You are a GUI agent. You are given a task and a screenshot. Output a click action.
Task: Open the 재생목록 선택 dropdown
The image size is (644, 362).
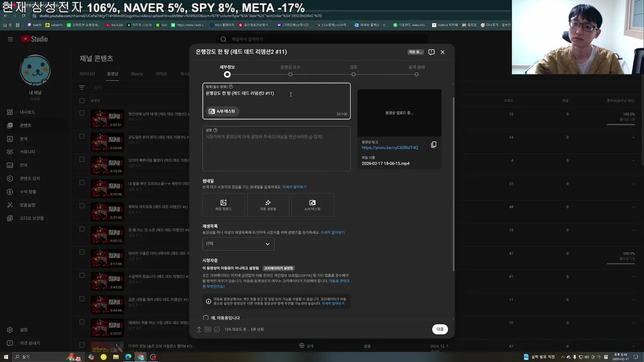[x=238, y=244]
